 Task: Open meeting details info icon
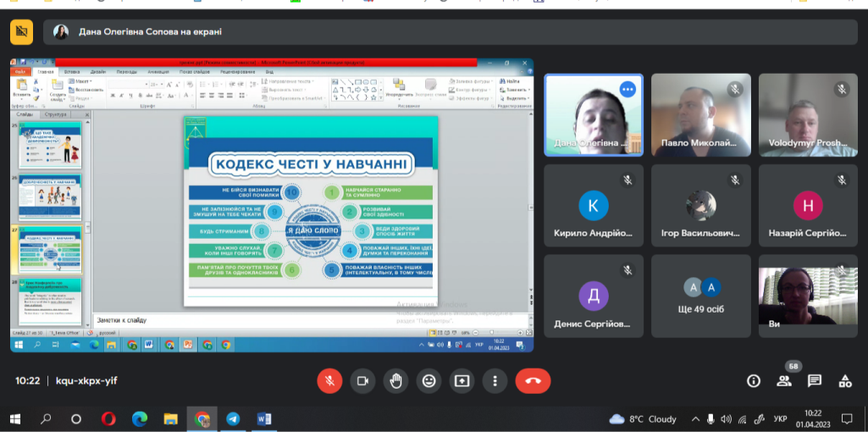pyautogui.click(x=754, y=381)
